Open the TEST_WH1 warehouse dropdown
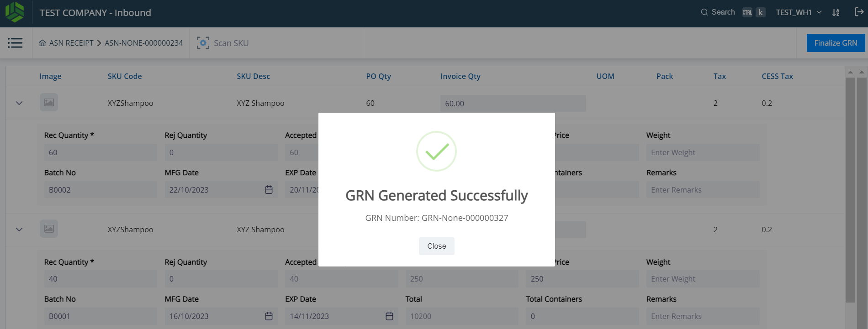This screenshot has width=868, height=329. [x=798, y=12]
